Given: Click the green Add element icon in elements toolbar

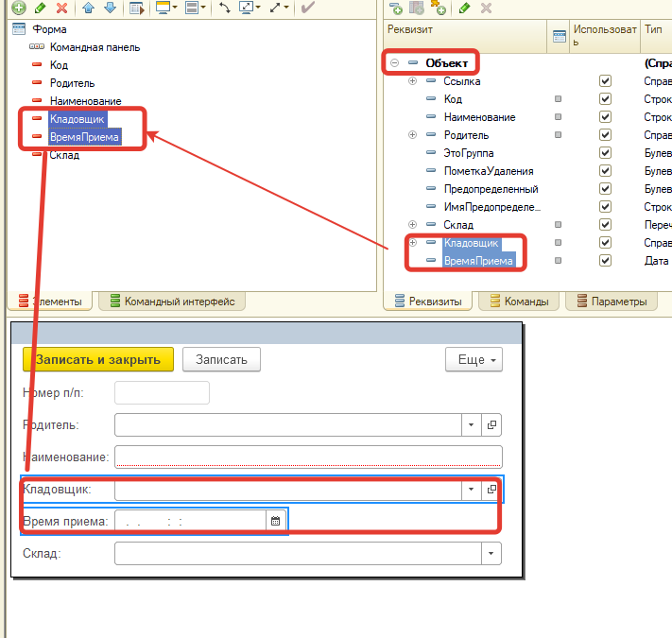Looking at the screenshot, I should (x=18, y=8).
